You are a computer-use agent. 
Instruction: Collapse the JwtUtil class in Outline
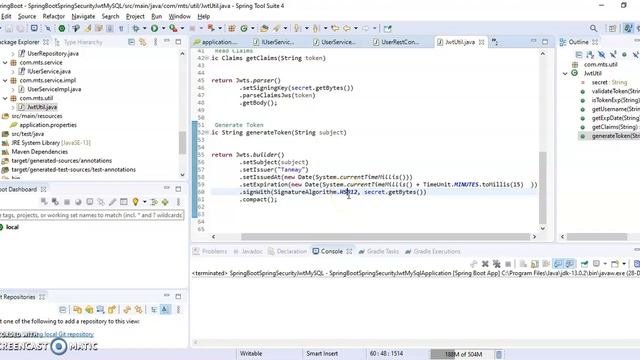click(565, 73)
